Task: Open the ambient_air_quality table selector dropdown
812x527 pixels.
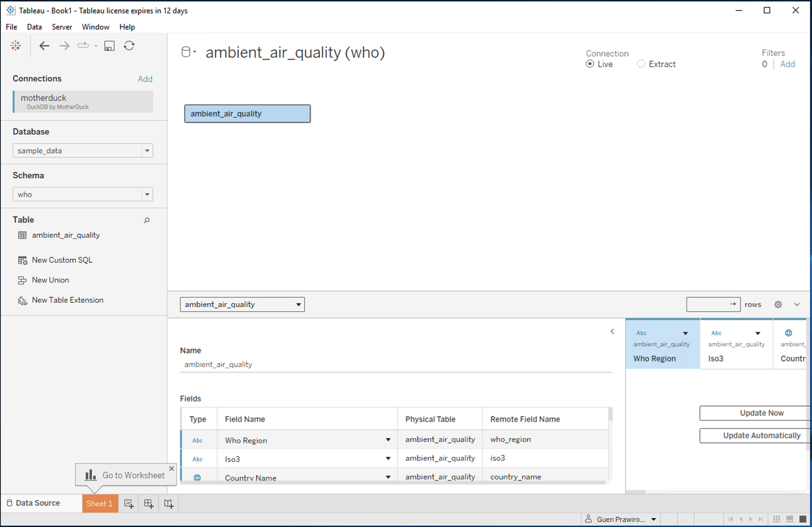Action: pyautogui.click(x=242, y=304)
